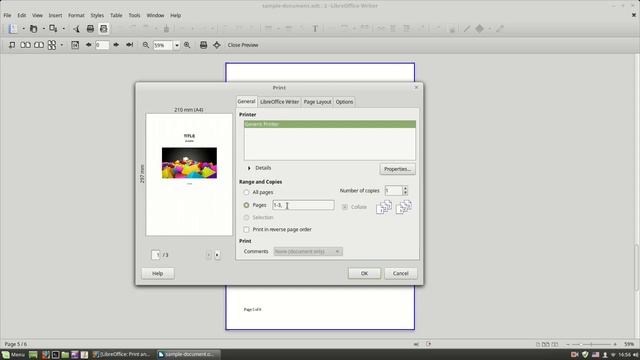Click the file manager folder icon in taskbar

65,355
